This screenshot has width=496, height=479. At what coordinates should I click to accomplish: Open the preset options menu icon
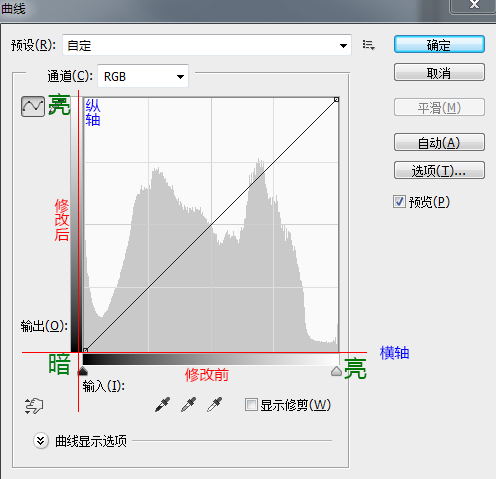point(369,45)
